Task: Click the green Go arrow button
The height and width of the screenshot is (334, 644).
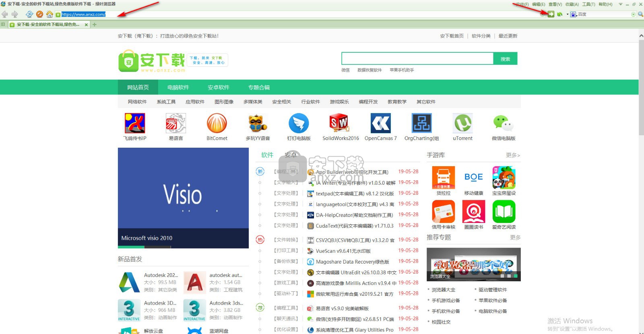Action: 551,14
